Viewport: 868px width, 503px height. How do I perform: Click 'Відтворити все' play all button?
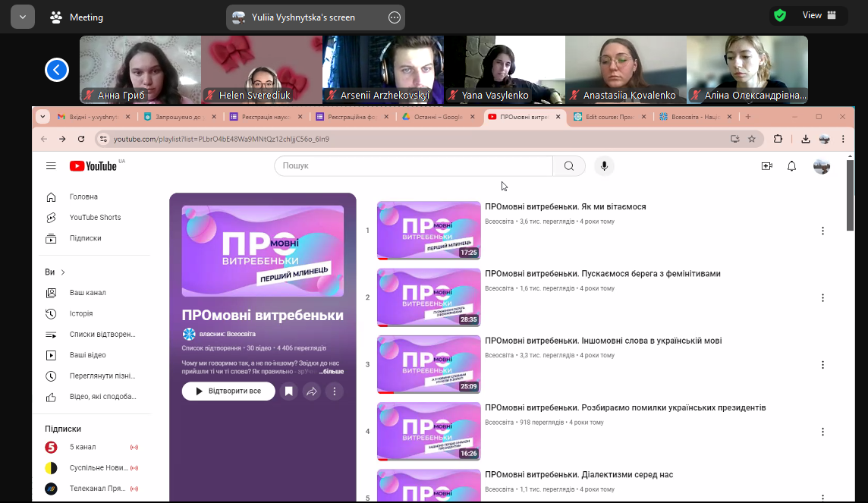point(228,391)
